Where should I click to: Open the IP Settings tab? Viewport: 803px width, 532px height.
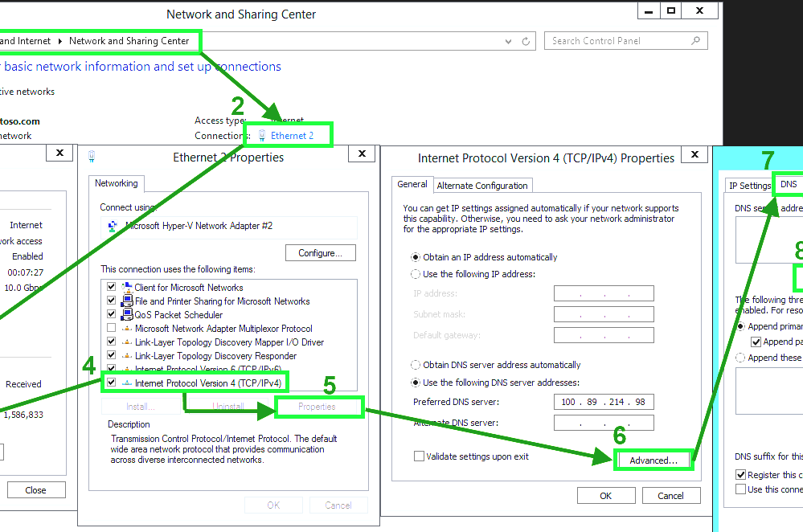click(x=748, y=185)
